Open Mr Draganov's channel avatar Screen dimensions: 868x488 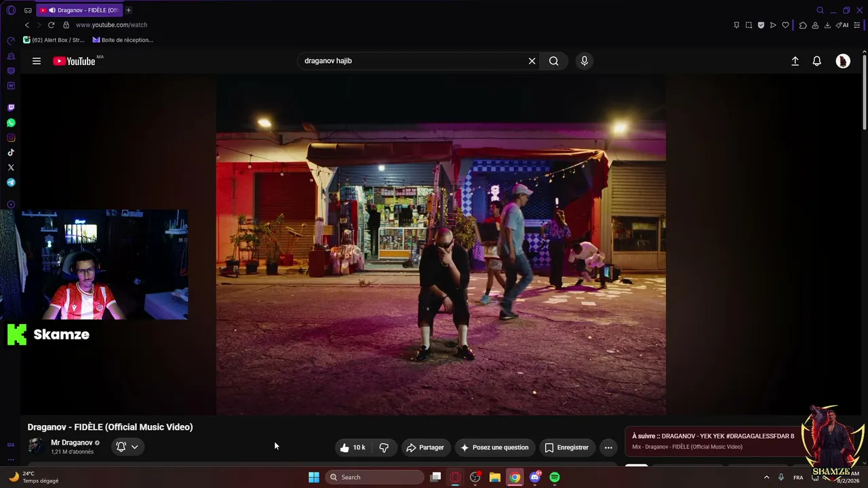pos(37,446)
